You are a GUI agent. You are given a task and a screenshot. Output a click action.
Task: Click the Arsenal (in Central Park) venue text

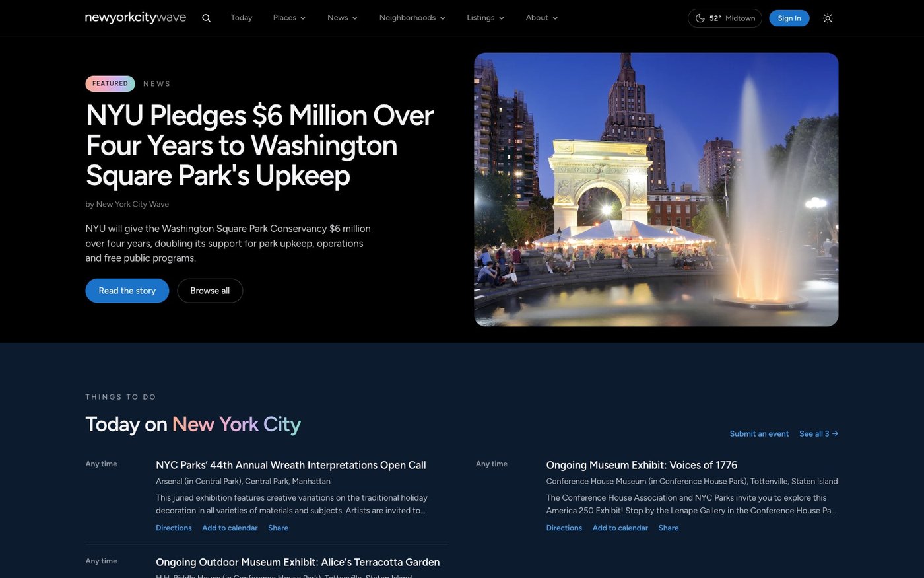click(243, 482)
